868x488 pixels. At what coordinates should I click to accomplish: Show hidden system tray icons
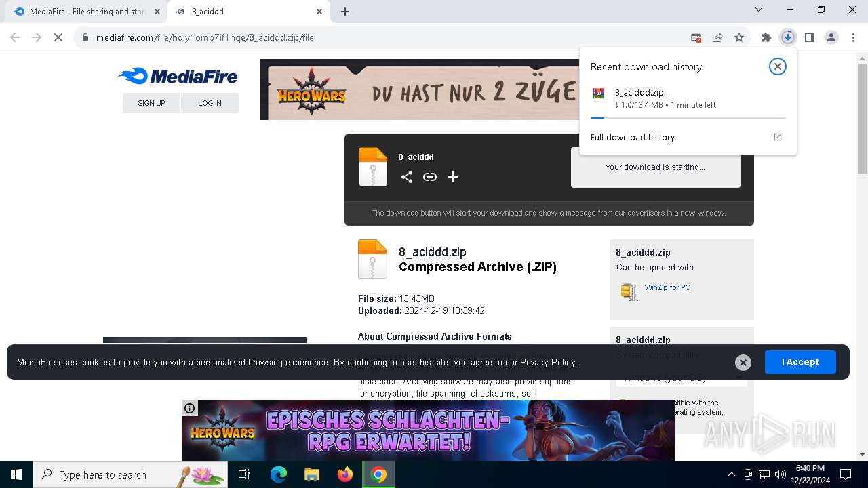pos(731,474)
